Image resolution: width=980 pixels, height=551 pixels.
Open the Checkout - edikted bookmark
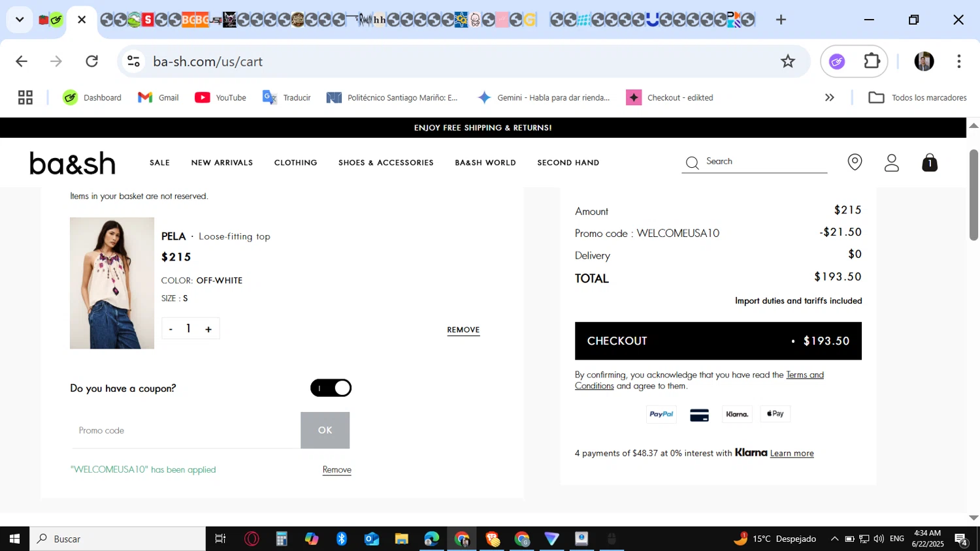tap(670, 97)
